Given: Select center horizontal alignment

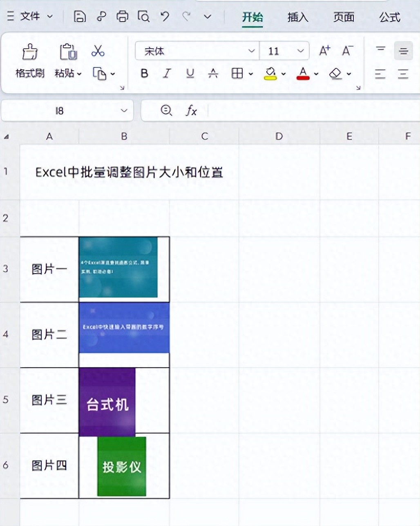Looking at the screenshot, I should coord(403,74).
